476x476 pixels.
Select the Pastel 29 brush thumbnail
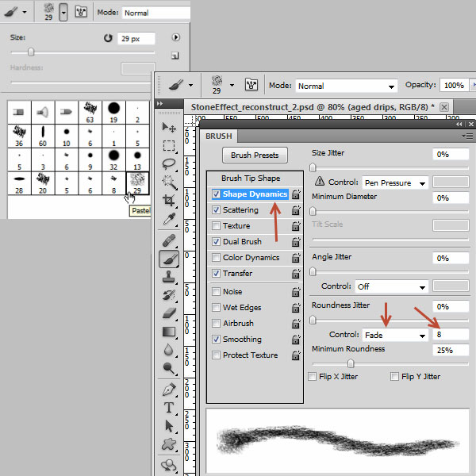pos(137,183)
